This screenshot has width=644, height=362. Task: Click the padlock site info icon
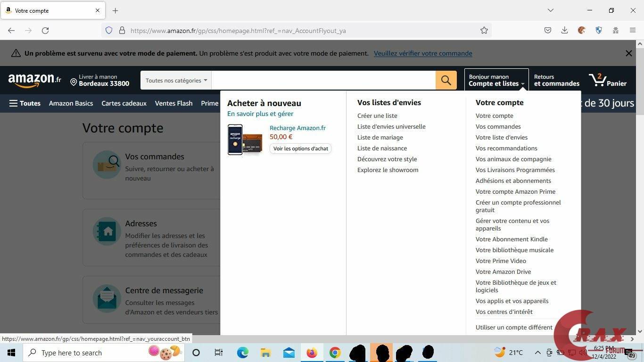point(122,30)
